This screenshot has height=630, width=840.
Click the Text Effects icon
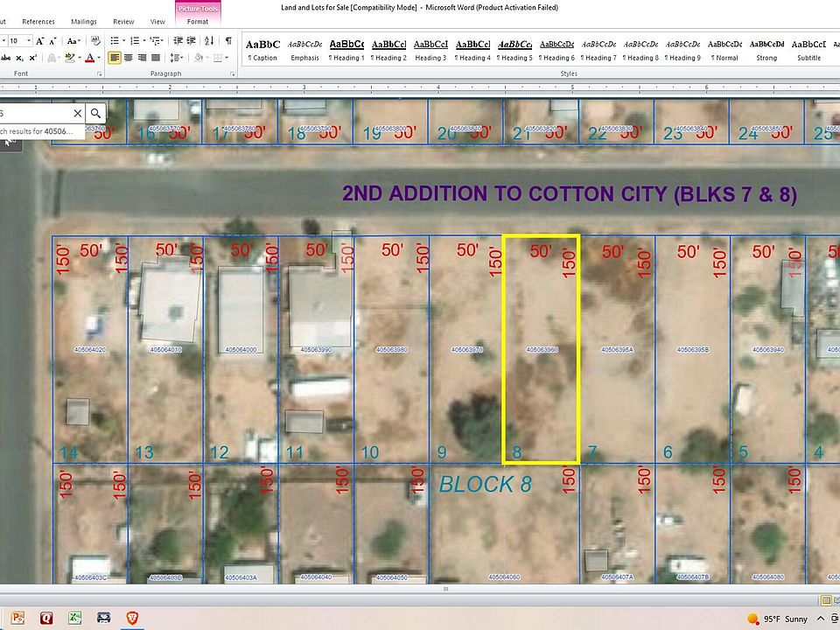(x=52, y=58)
